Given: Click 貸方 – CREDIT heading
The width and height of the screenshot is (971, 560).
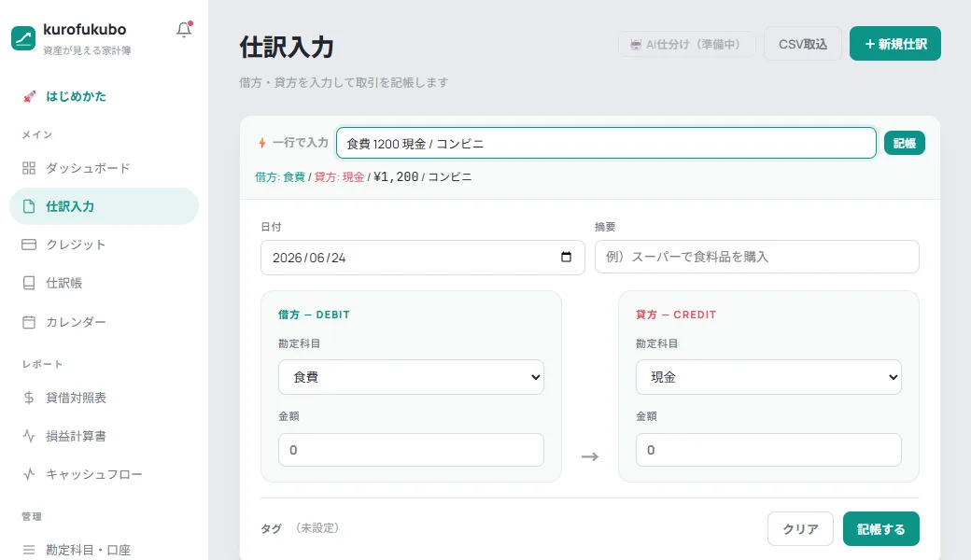Looking at the screenshot, I should [676, 315].
